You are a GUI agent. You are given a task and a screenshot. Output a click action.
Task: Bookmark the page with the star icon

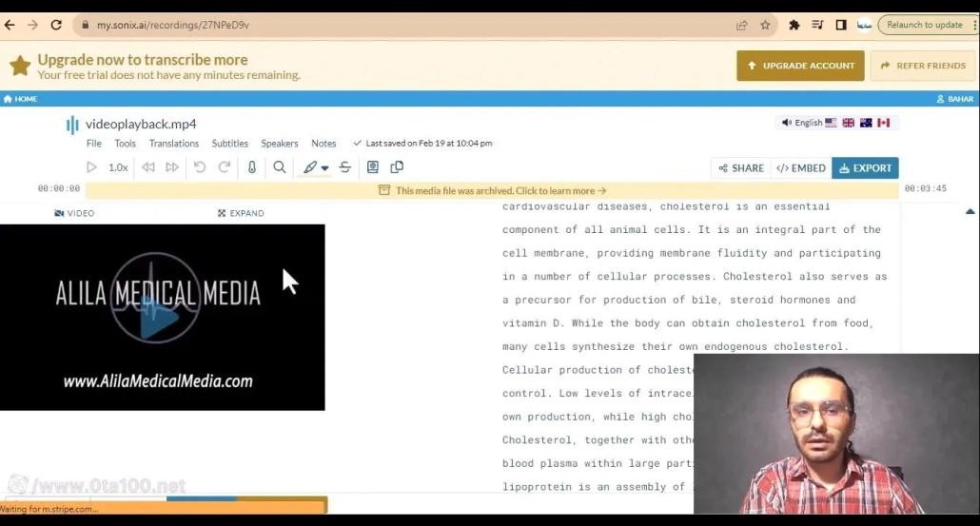(765, 25)
